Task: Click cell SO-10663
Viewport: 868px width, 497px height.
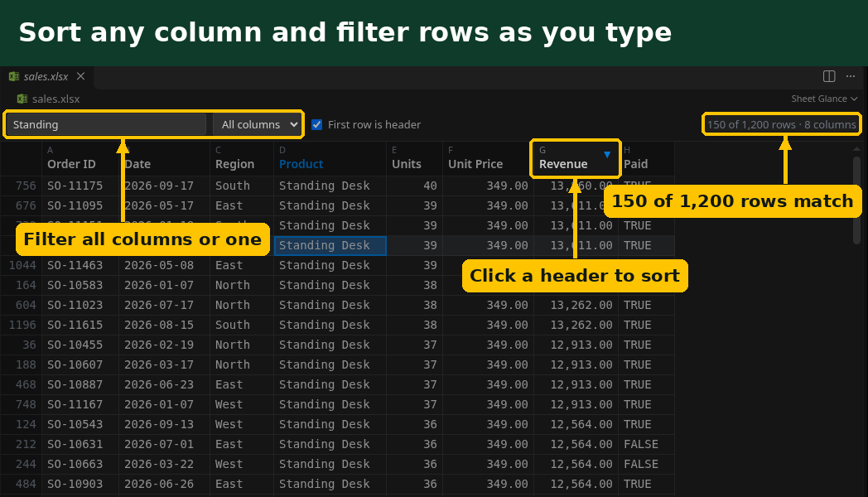Action: (80, 465)
